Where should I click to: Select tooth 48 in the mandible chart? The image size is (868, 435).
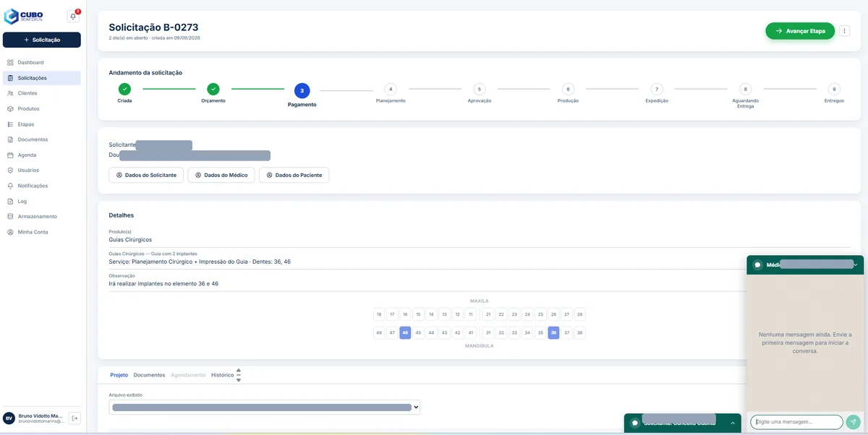coord(379,333)
